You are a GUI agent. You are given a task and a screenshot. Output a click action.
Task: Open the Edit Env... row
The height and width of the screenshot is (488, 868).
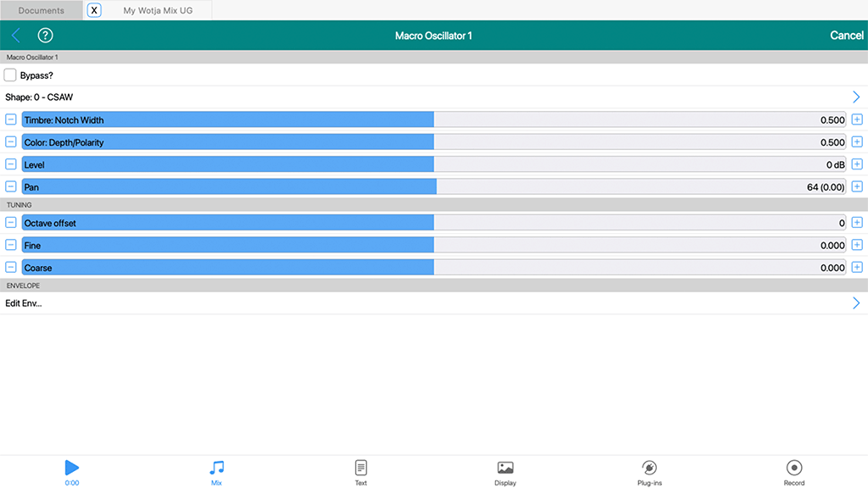(x=855, y=303)
